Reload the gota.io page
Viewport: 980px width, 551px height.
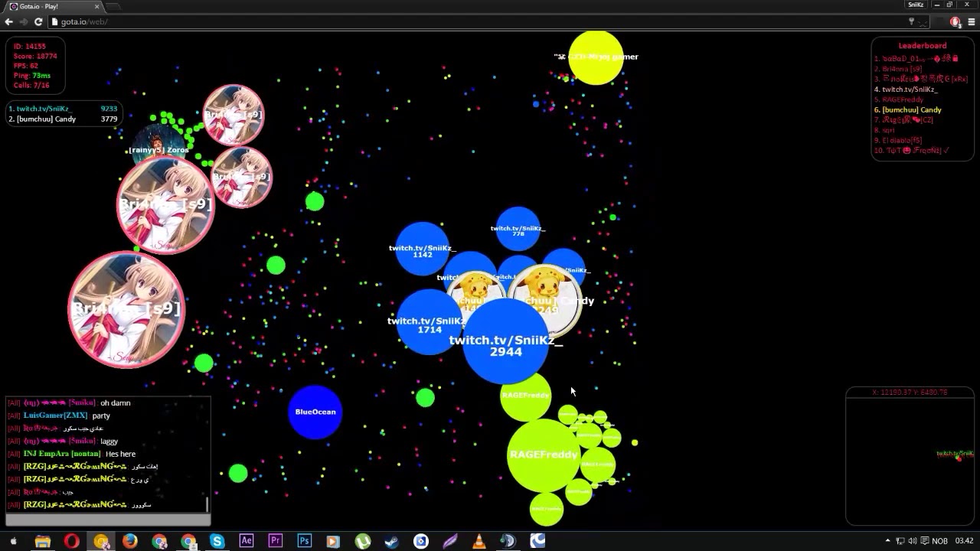coord(38,21)
